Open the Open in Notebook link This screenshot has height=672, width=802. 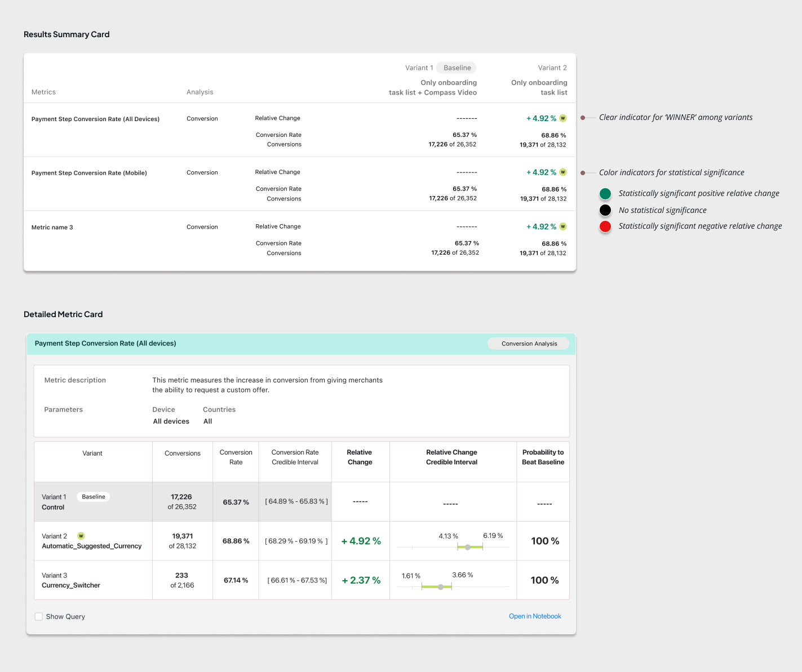535,616
